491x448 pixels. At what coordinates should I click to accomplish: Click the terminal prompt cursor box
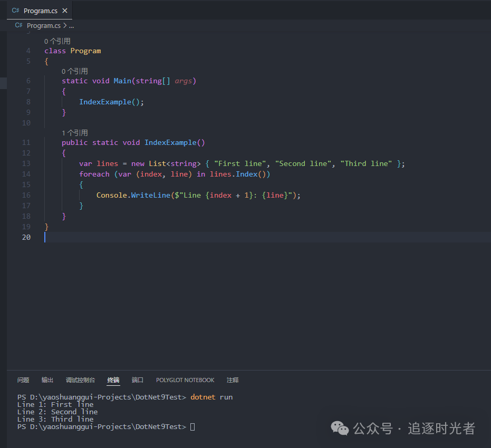coord(192,427)
